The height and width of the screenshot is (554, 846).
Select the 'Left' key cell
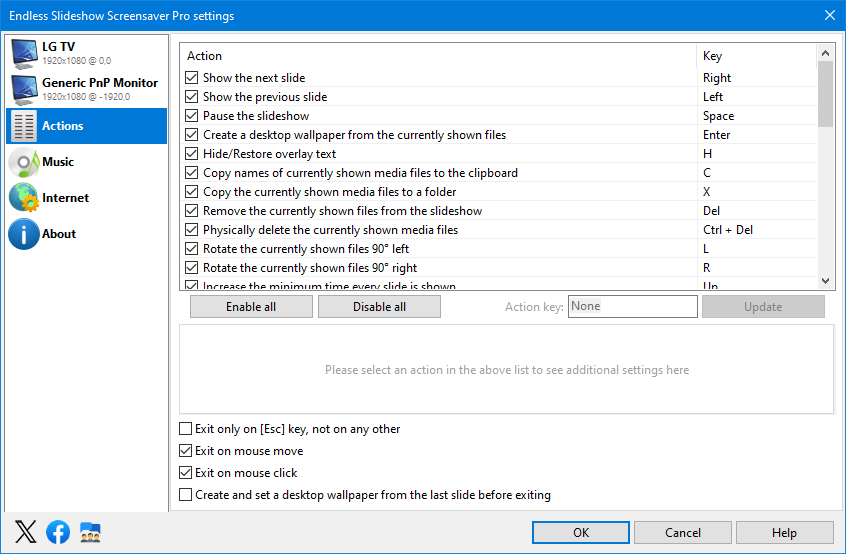pyautogui.click(x=757, y=97)
